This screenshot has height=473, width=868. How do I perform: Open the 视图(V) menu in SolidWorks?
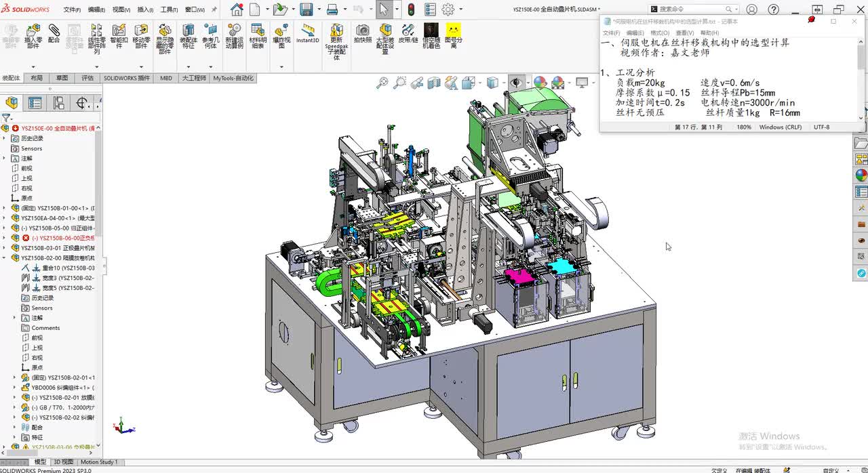(121, 9)
